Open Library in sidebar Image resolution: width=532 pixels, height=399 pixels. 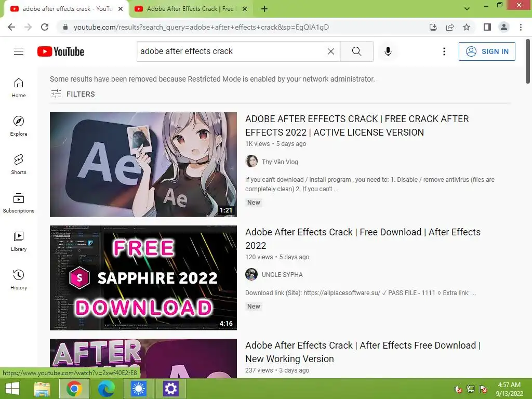pyautogui.click(x=19, y=241)
